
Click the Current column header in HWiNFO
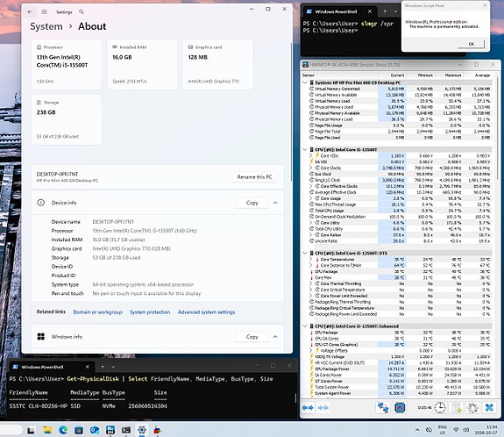click(x=392, y=75)
